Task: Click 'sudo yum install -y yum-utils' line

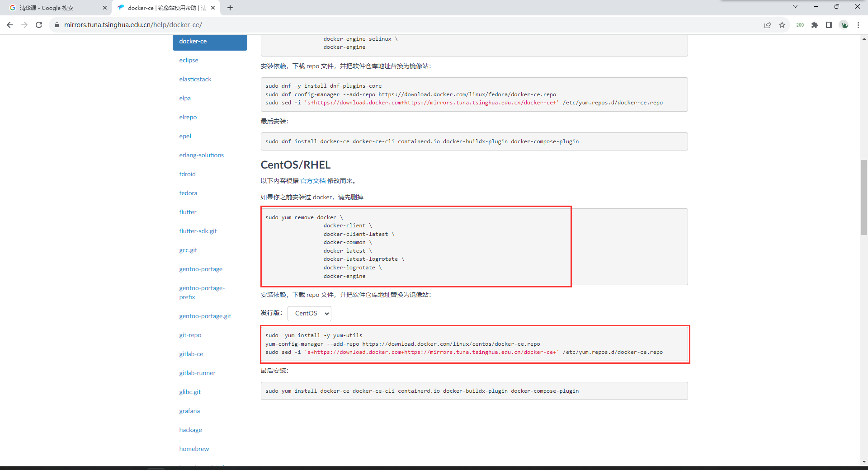Action: (314, 335)
